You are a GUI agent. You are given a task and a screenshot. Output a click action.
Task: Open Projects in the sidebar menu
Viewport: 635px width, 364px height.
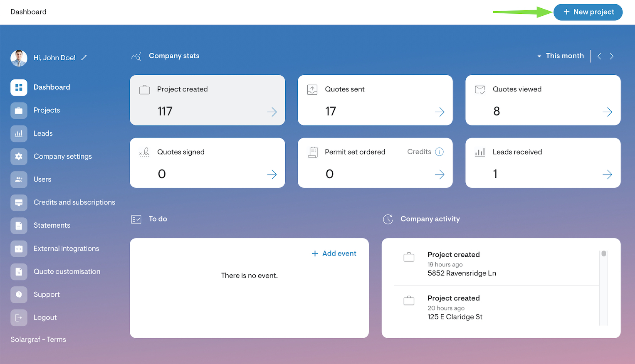[47, 110]
